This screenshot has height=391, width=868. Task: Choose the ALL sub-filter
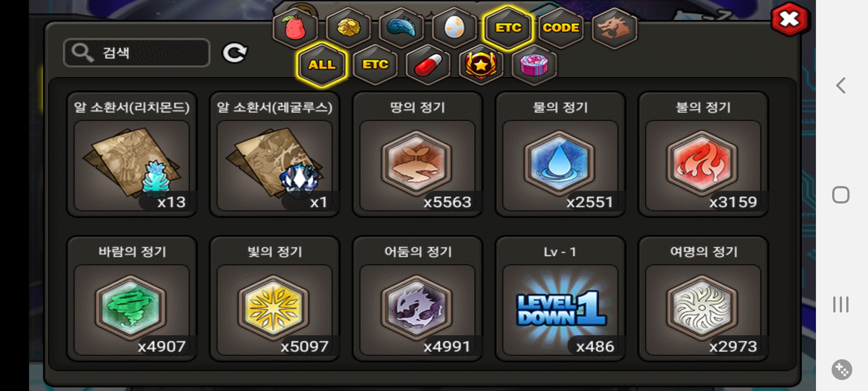[x=322, y=65]
